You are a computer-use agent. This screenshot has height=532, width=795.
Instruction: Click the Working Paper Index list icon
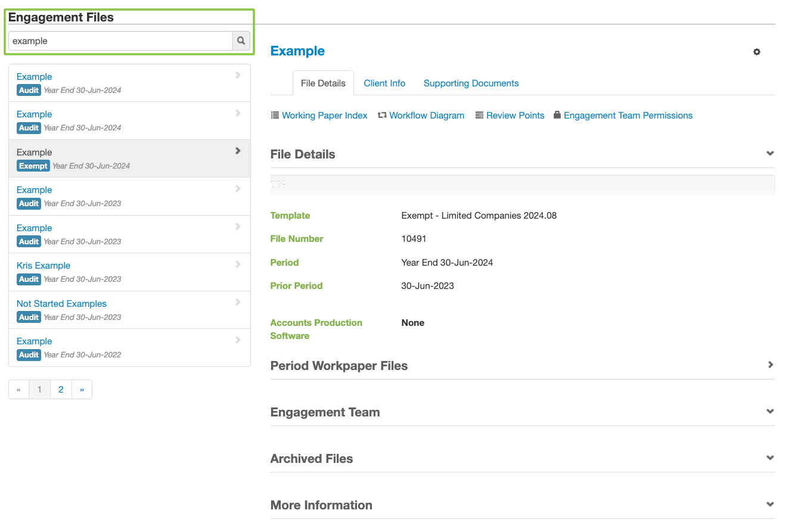275,115
